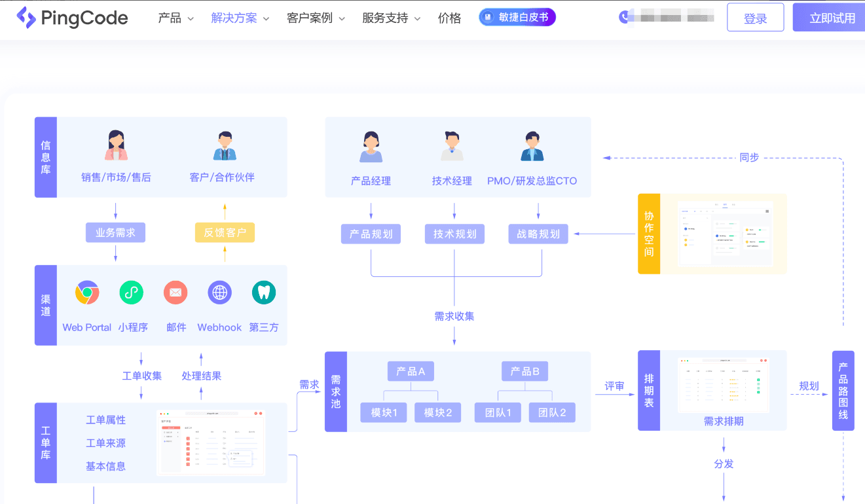Screen dimensions: 865x504
Task: Click the PingCode logo
Action: click(x=72, y=18)
